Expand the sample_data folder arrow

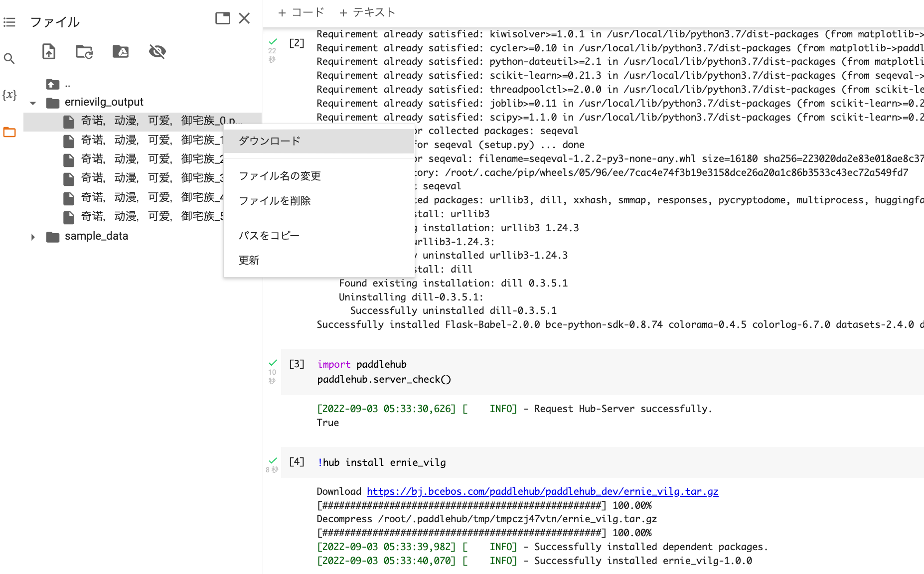[33, 237]
